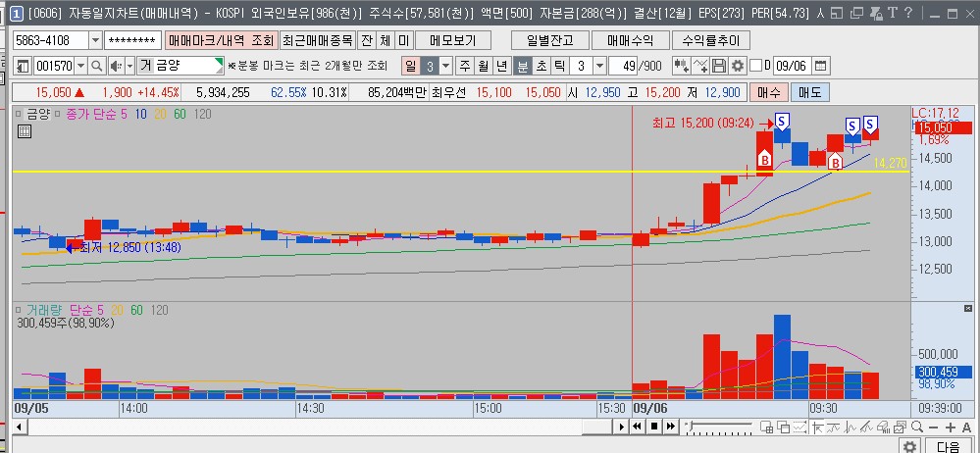The height and width of the screenshot is (453, 980).
Task: Click the chart zoom magnifier icon
Action: [917, 428]
